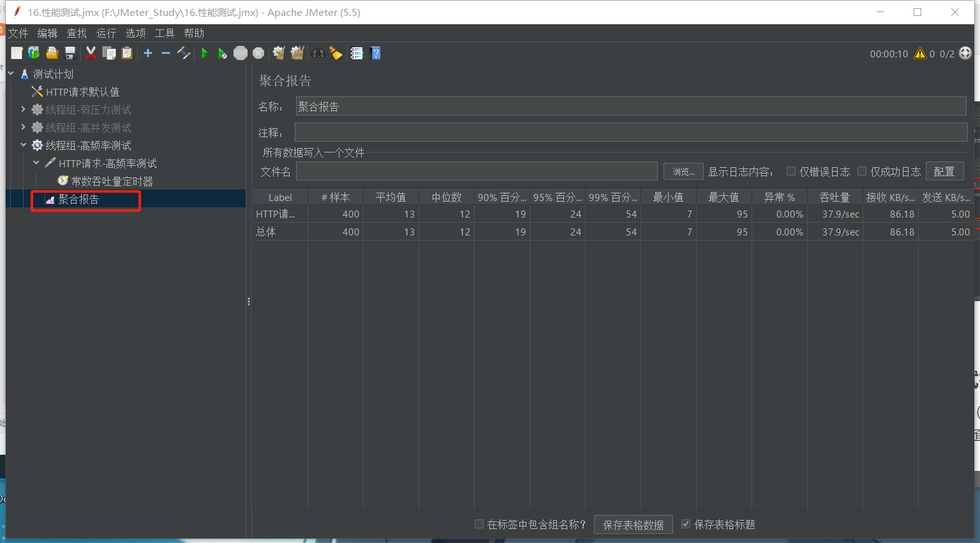
Task: Open the 查找 menu
Action: coord(77,33)
